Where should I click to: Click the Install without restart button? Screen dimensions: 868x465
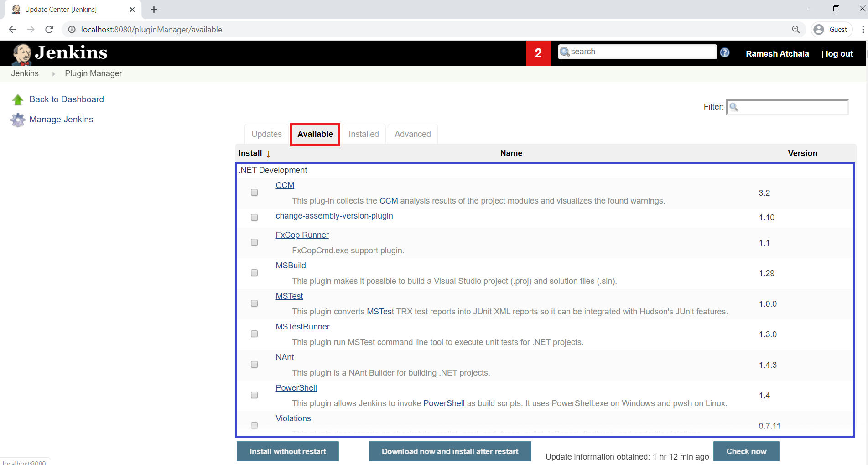(288, 451)
